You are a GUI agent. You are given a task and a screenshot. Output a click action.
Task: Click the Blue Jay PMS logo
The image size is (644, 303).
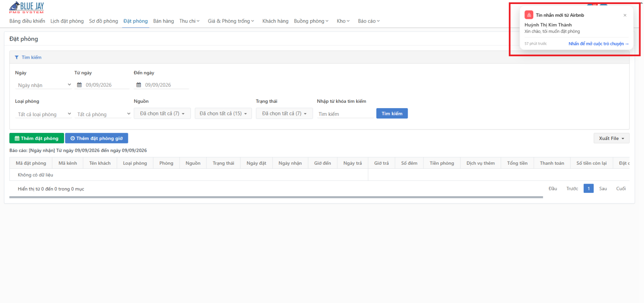pos(27,7)
